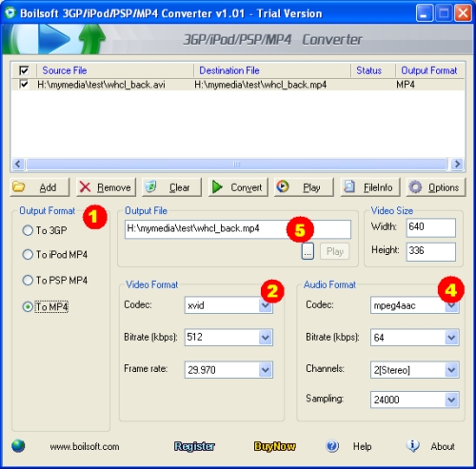This screenshot has width=476, height=469.
Task: Click the About info icon
Action: pyautogui.click(x=413, y=446)
